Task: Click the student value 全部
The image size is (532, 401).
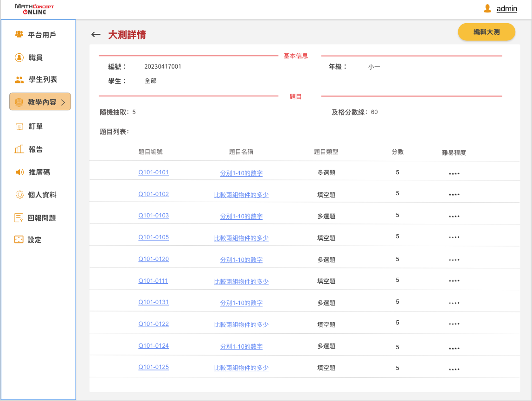Action: point(151,81)
